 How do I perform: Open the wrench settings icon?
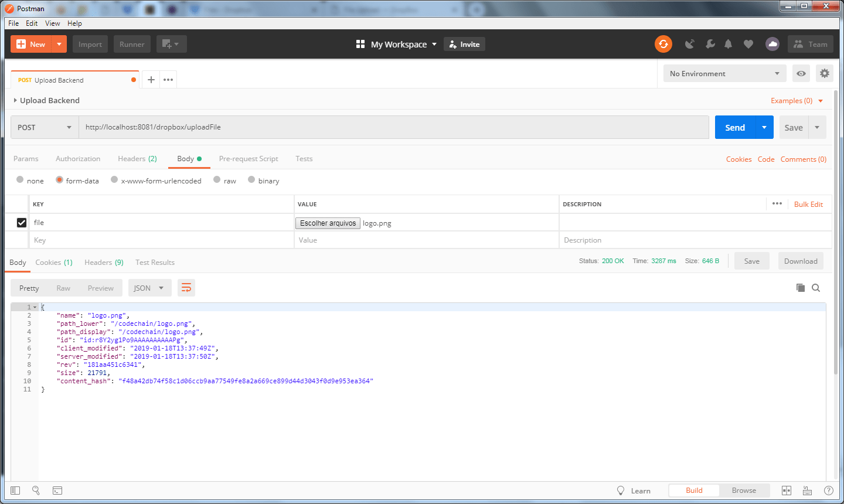710,44
